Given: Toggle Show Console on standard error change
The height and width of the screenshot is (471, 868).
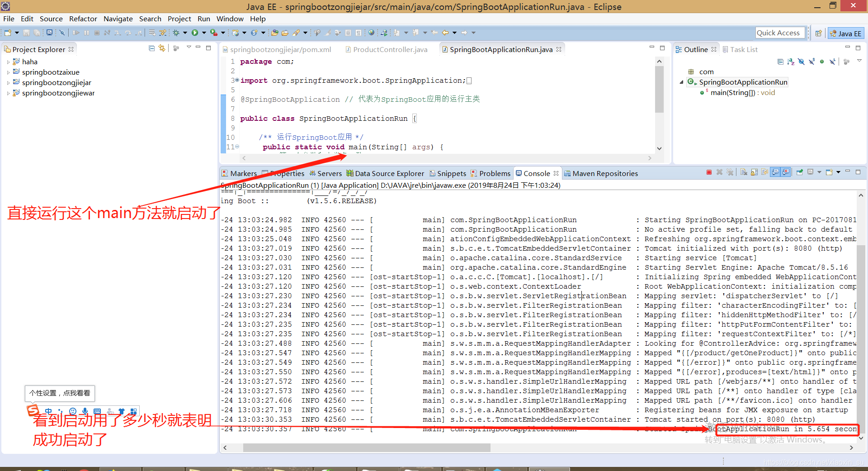Looking at the screenshot, I should click(x=786, y=172).
